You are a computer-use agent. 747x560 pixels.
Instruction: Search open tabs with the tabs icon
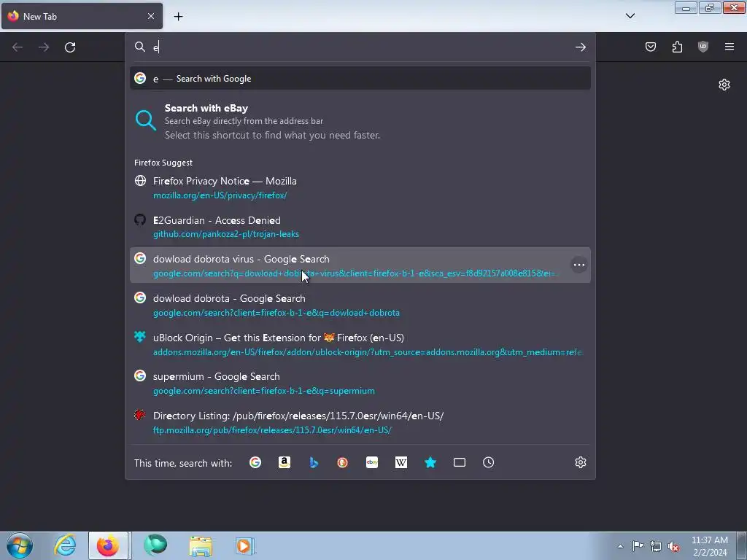pos(460,462)
